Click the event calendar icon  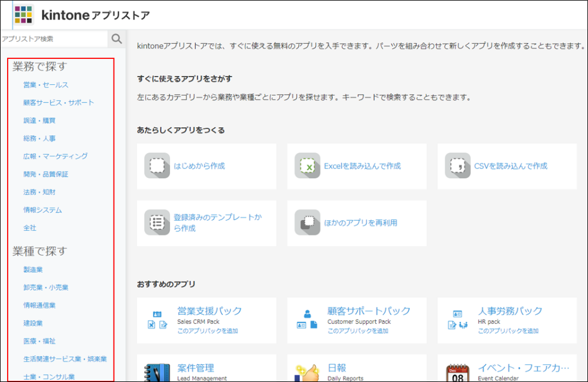458,373
